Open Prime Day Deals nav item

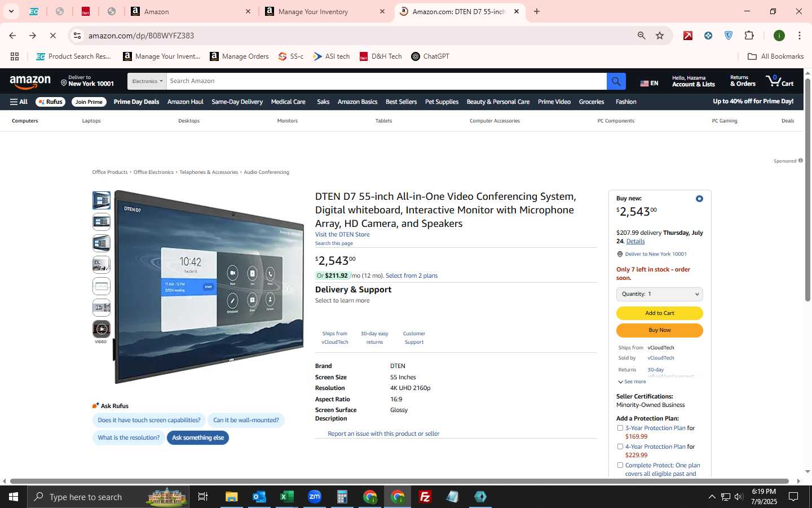[136, 102]
